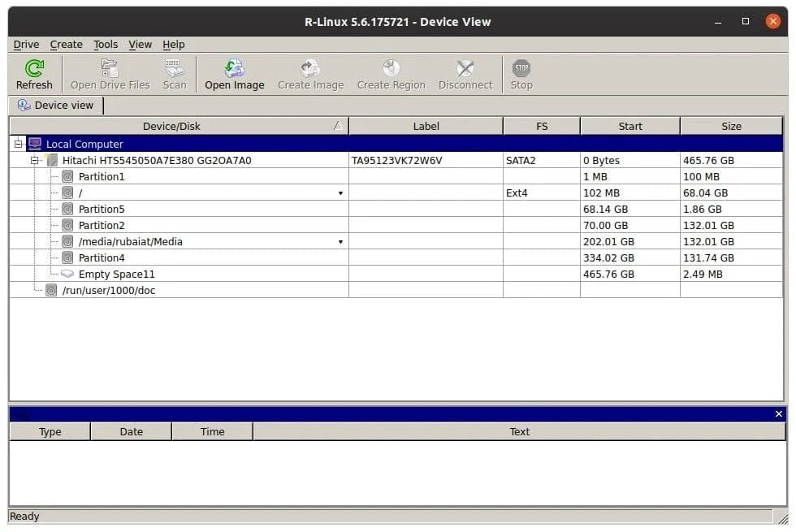Click the Refresh toolbar icon
The image size is (796, 532).
point(33,73)
